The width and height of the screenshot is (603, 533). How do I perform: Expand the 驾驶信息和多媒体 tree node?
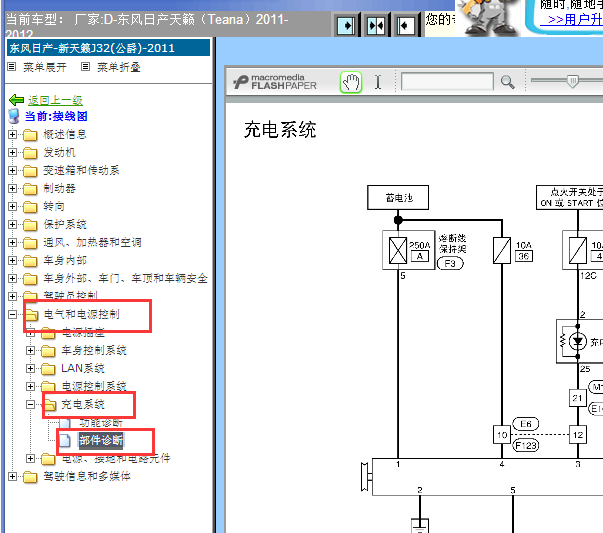12,476
